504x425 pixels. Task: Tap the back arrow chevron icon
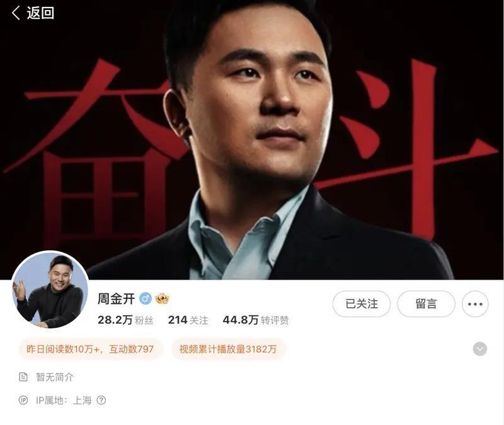tap(15, 13)
